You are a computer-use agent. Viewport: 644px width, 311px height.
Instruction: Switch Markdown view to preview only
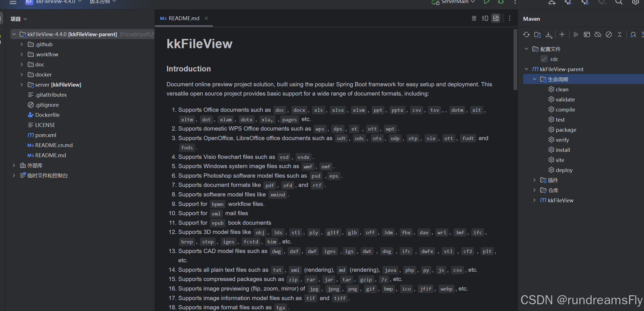496,18
